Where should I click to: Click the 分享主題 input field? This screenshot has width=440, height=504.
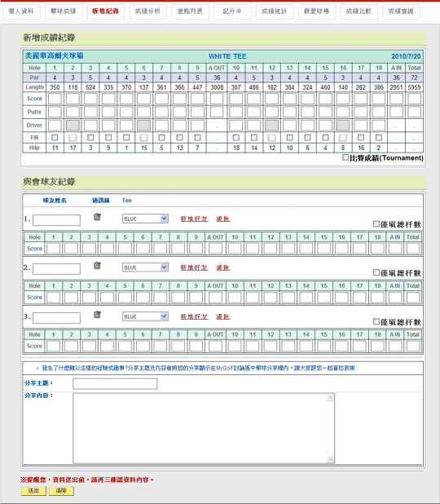(115, 383)
